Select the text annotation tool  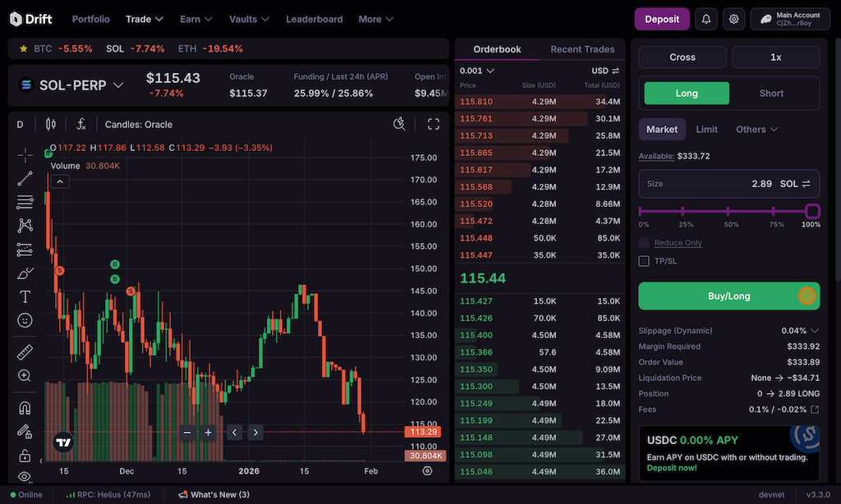[25, 296]
